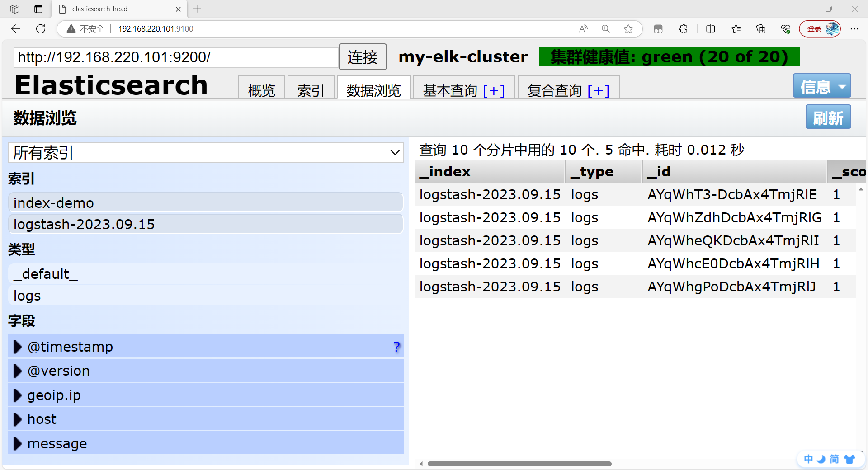Open browser essentials heart icon
The height and width of the screenshot is (470, 868).
tap(786, 29)
